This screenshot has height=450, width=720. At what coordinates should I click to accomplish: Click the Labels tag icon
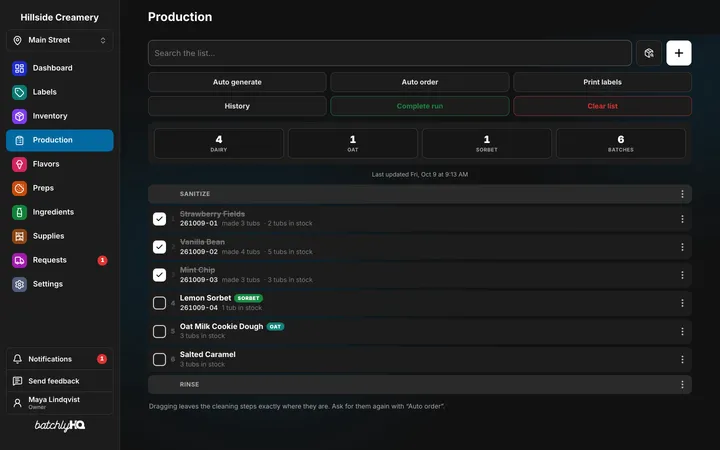pos(19,92)
